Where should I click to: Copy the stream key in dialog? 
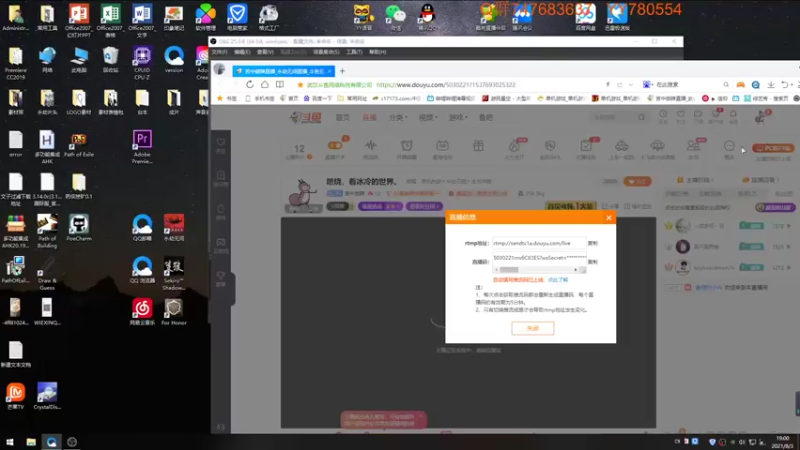tap(592, 262)
